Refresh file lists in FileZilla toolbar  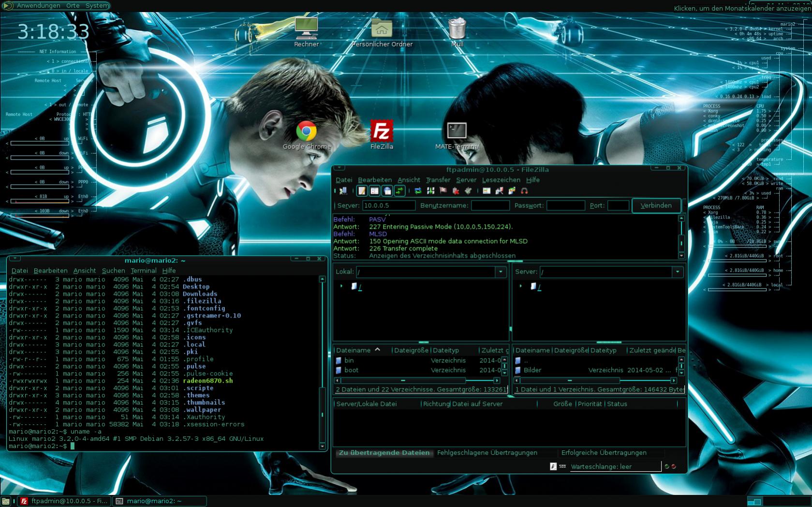point(418,191)
